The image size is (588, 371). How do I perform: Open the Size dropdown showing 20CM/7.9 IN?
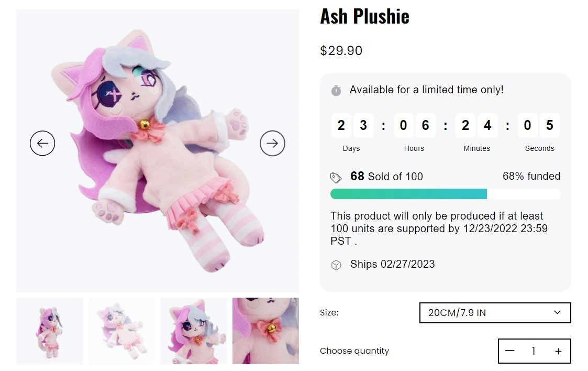tap(495, 312)
